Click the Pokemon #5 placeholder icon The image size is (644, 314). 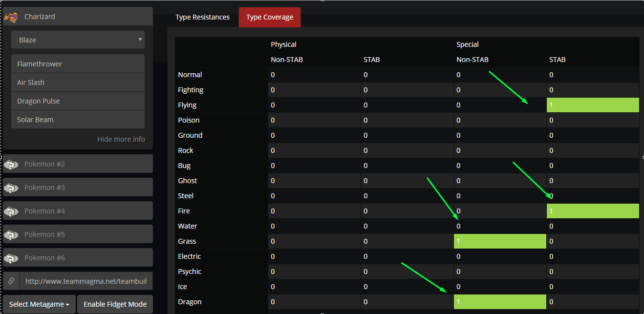[11, 235]
